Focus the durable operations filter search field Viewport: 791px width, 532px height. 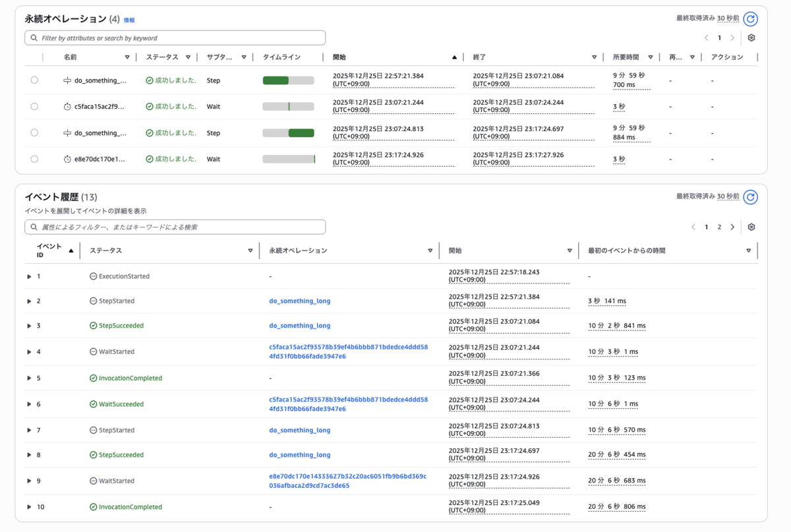point(175,38)
